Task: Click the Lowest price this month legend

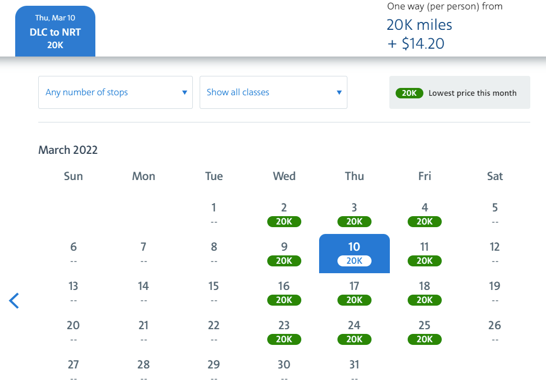Action: (x=460, y=93)
